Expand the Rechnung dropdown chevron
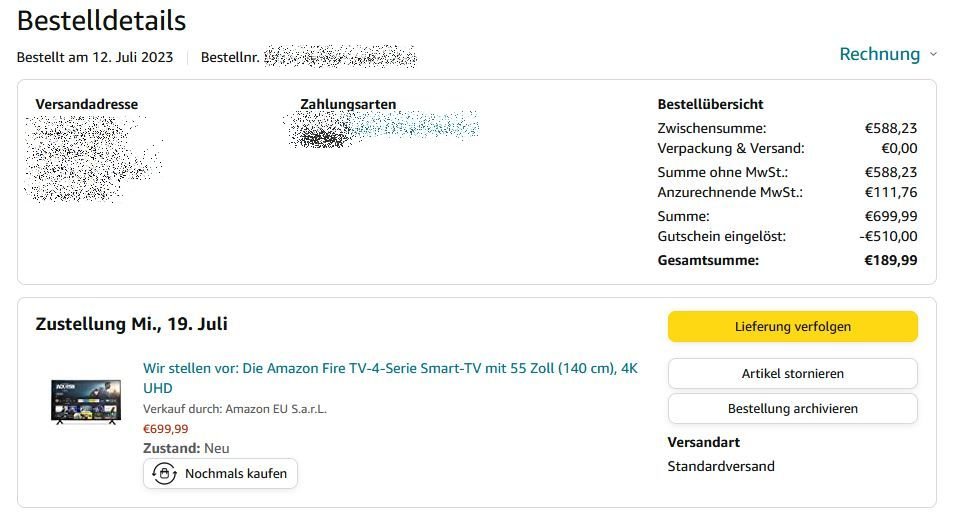The height and width of the screenshot is (519, 955). pyautogui.click(x=933, y=54)
